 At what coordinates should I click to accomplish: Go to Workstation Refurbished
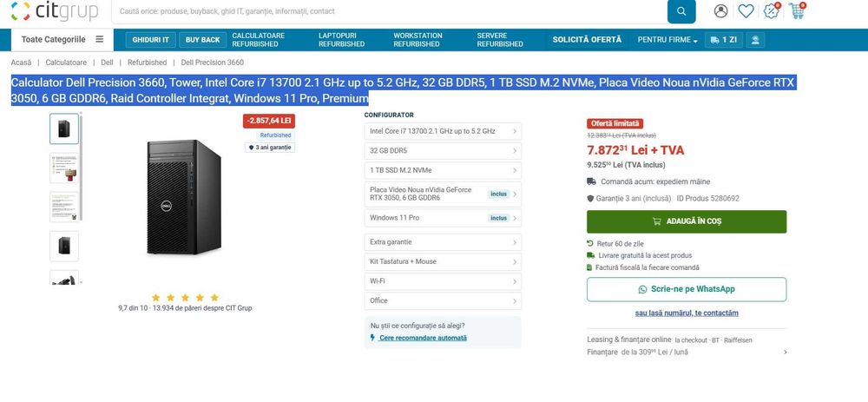tap(418, 40)
